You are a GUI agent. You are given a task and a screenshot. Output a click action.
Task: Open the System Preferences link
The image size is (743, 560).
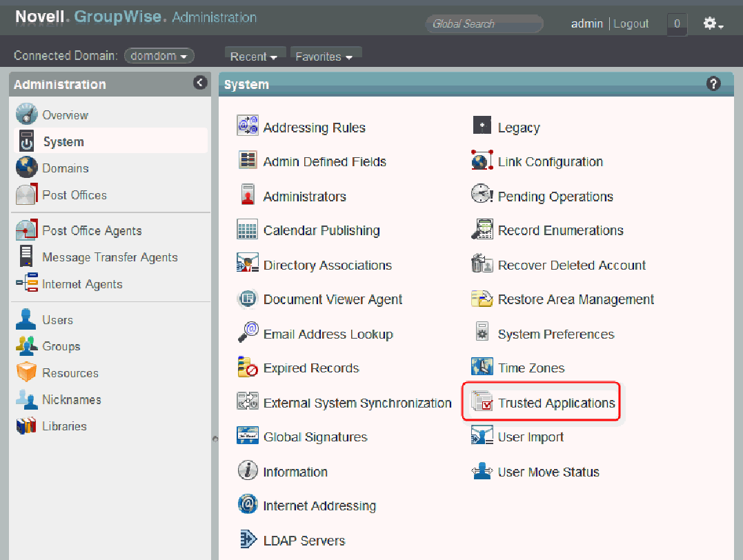(556, 334)
